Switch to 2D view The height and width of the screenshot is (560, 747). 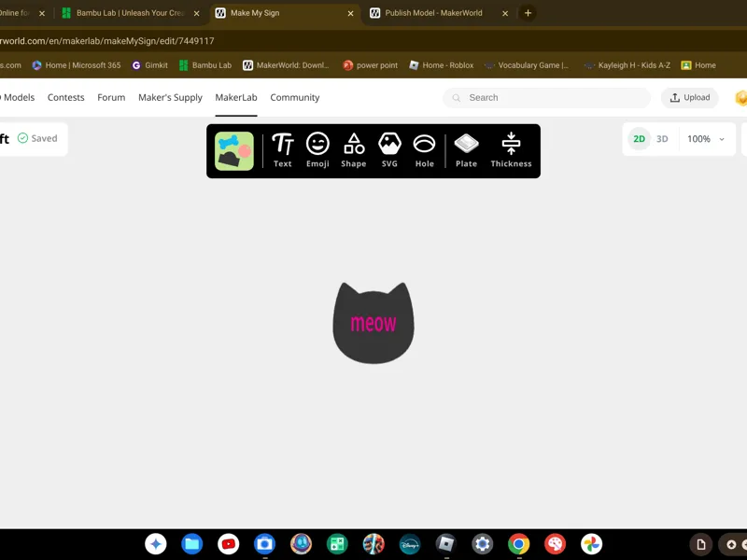(x=639, y=139)
